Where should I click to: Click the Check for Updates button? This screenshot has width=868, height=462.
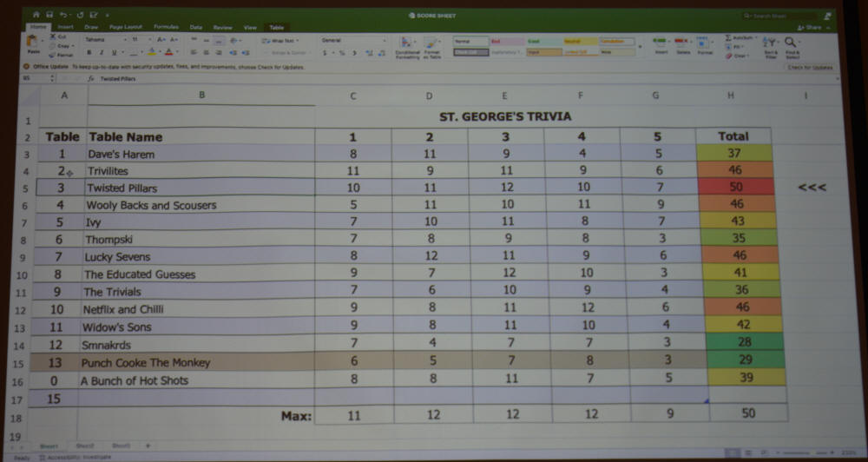click(809, 67)
